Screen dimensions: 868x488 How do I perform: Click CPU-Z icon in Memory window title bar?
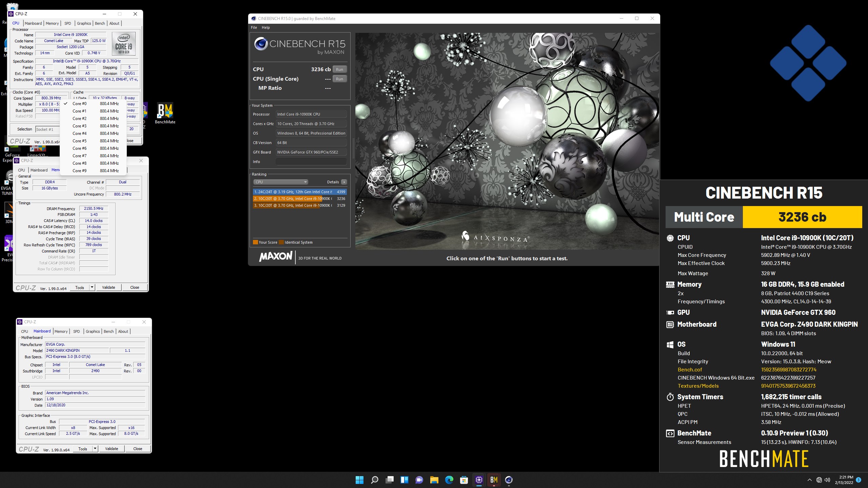[x=17, y=161]
